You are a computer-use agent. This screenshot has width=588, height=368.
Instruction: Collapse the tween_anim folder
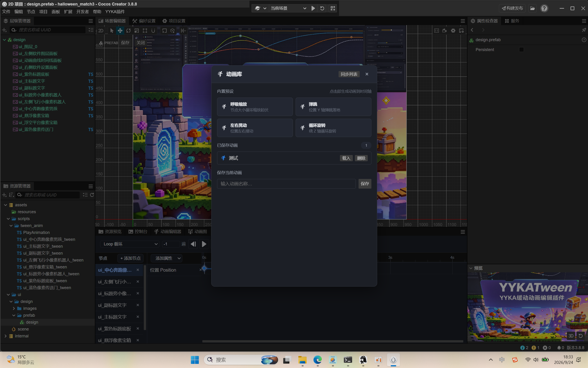pos(11,226)
